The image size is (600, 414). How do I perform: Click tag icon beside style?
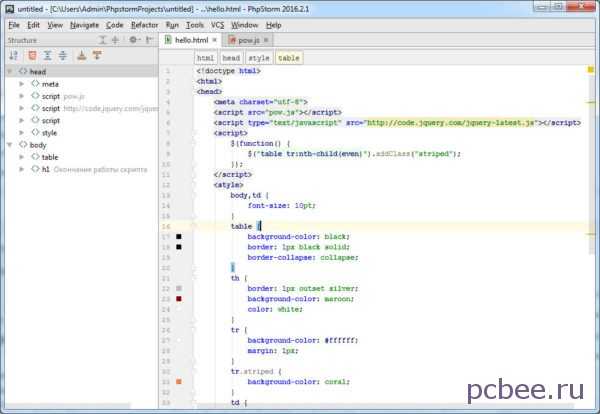[x=35, y=132]
